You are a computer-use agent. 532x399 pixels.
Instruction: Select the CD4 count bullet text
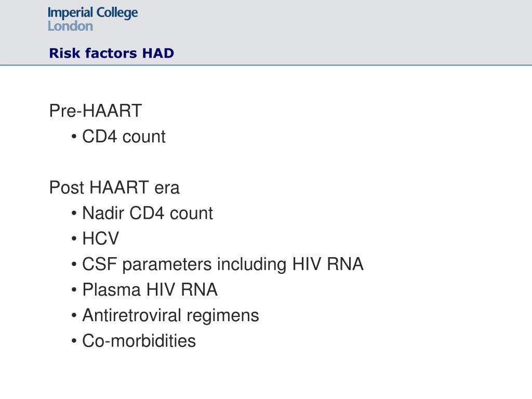(124, 137)
